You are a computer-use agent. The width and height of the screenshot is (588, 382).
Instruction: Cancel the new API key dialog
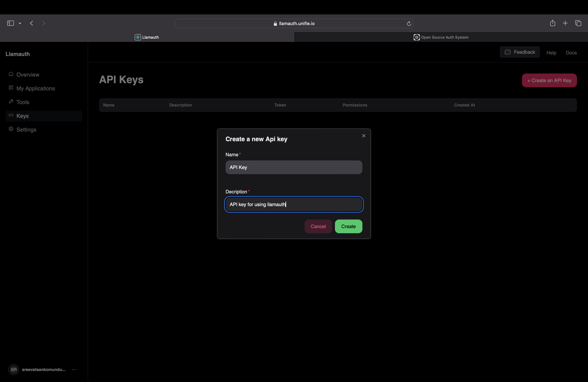tap(318, 226)
